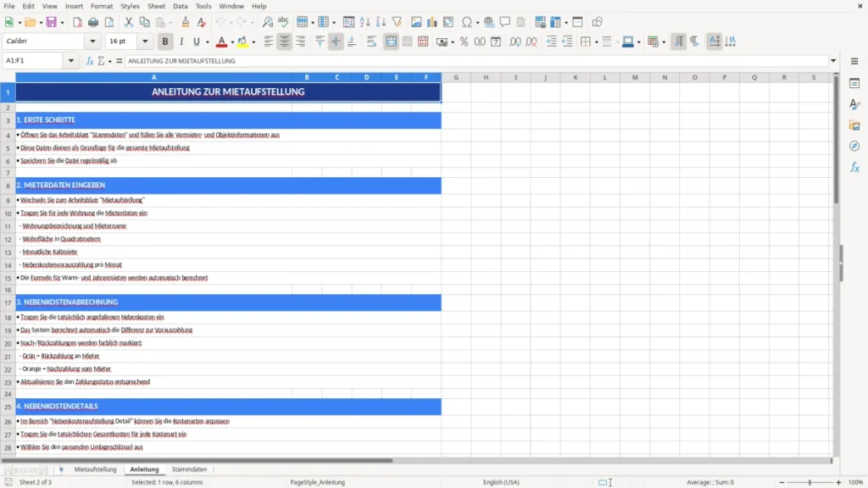The image size is (868, 488).
Task: Insert Chart icon in toolbar
Action: click(432, 22)
